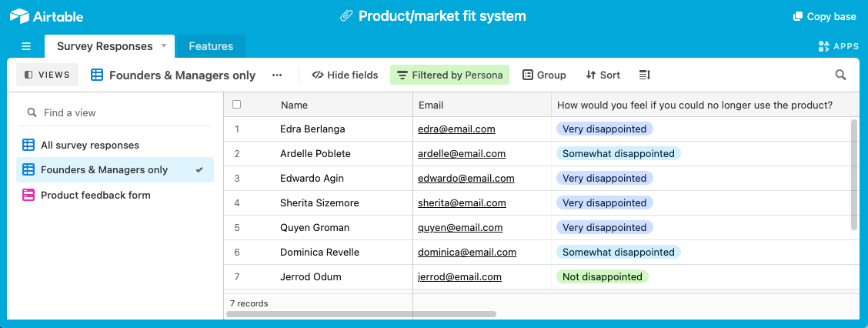Image resolution: width=868 pixels, height=328 pixels.
Task: Open the three-dot view options menu
Action: click(x=277, y=75)
